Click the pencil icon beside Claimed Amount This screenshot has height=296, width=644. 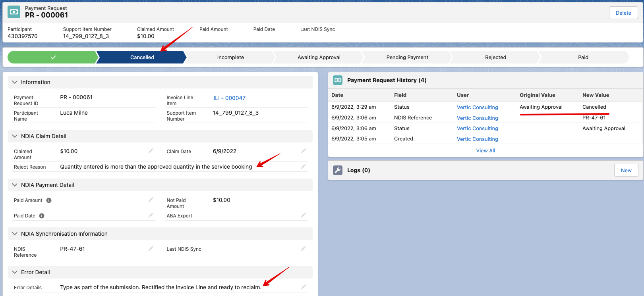(151, 151)
